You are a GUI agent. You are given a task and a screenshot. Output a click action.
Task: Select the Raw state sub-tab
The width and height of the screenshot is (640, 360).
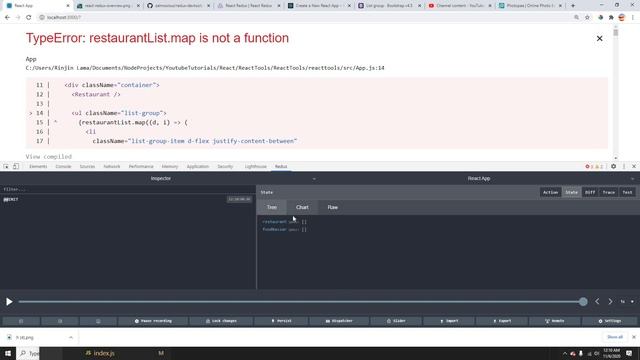tap(333, 207)
